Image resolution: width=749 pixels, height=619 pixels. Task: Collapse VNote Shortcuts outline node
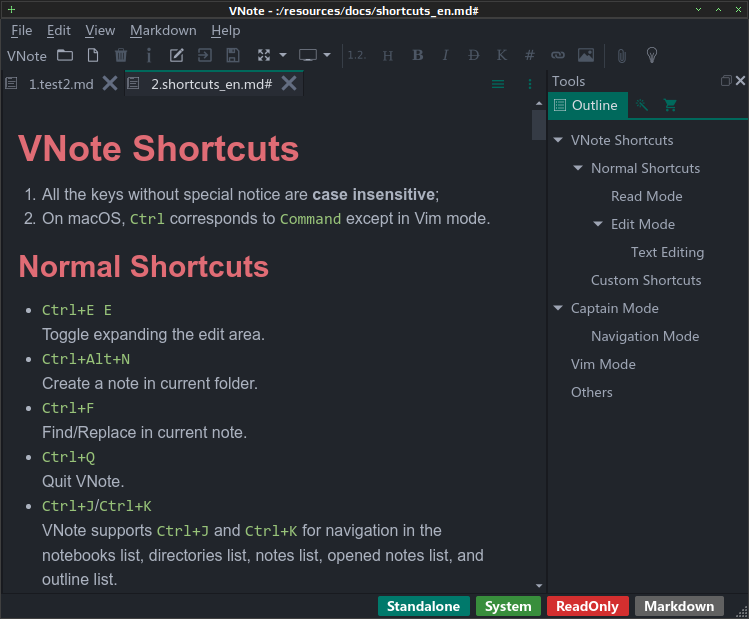pos(557,140)
